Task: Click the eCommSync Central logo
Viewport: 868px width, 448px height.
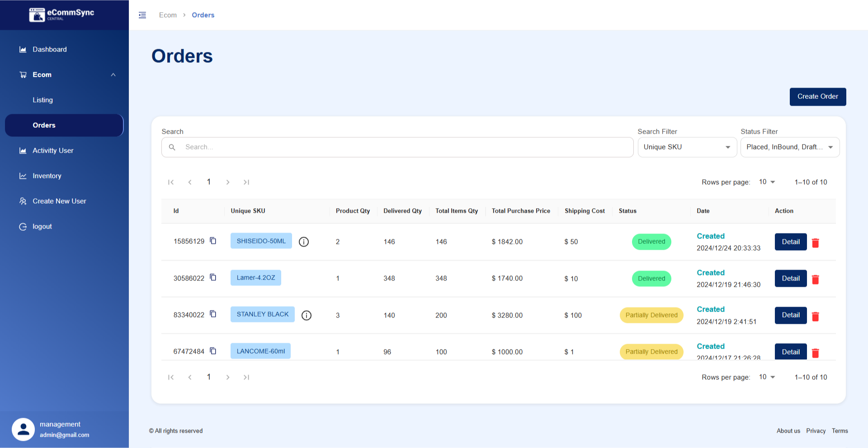Action: [62, 14]
